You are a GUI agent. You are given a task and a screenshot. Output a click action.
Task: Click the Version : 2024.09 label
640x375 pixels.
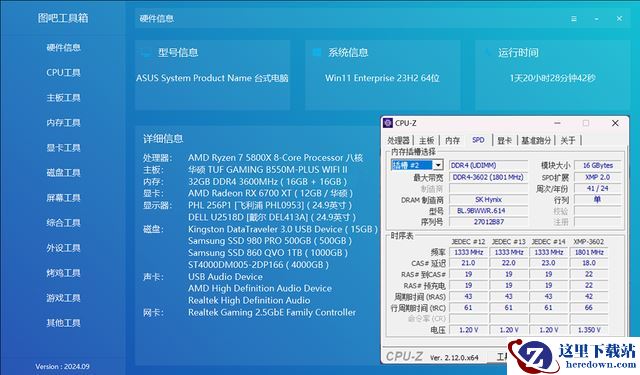point(62,366)
